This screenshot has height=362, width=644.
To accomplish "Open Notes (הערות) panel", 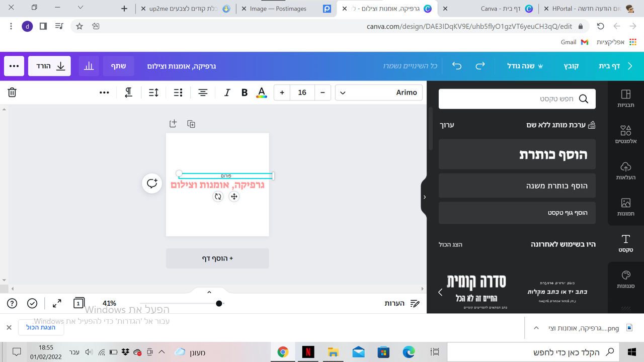I will (x=402, y=303).
